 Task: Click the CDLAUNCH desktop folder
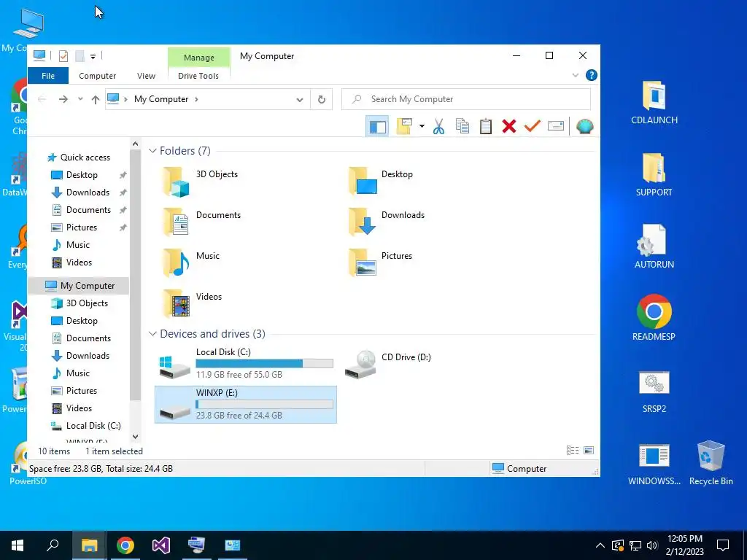coord(654,103)
